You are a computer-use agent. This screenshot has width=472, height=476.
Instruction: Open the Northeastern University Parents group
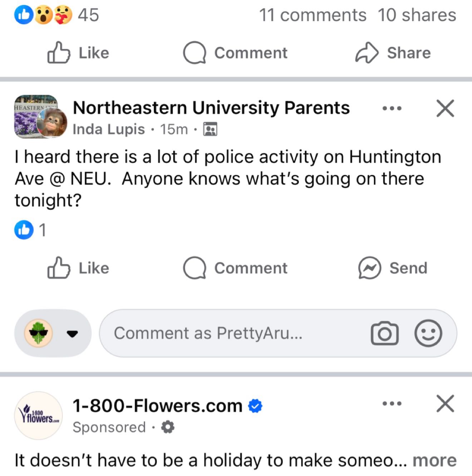tap(211, 108)
